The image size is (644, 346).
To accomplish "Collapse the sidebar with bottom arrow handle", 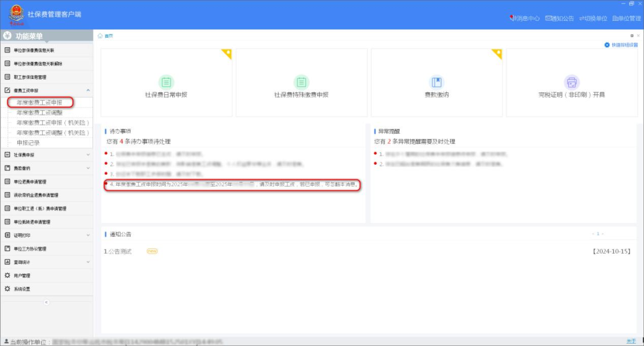I will (x=47, y=302).
